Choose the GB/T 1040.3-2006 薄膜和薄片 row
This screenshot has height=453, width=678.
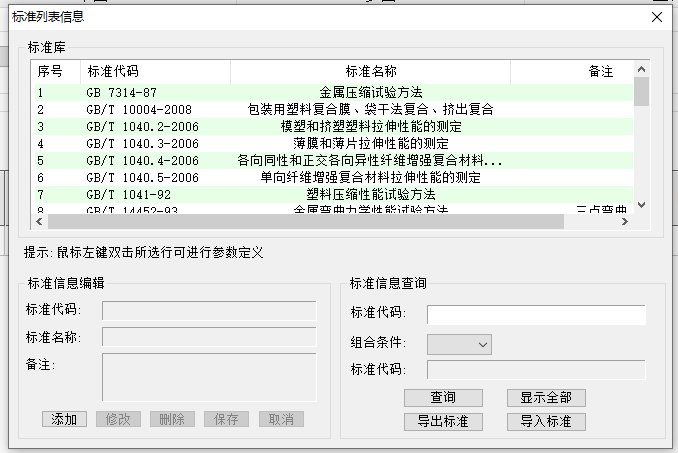[x=330, y=144]
